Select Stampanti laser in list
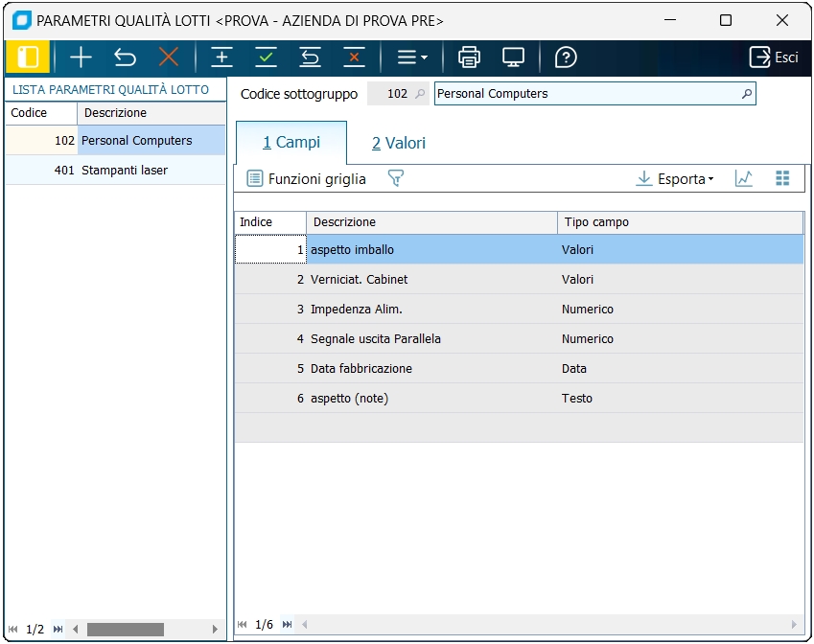 coord(125,171)
